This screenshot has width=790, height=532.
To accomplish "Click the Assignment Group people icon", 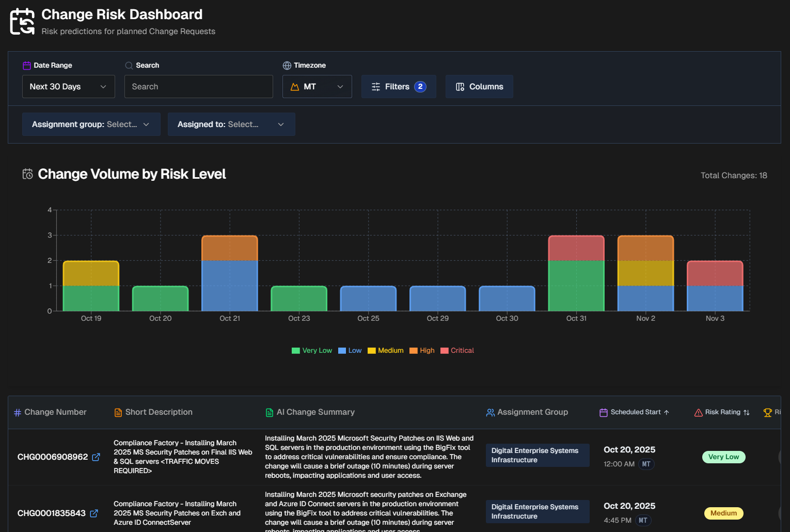I will (x=490, y=412).
